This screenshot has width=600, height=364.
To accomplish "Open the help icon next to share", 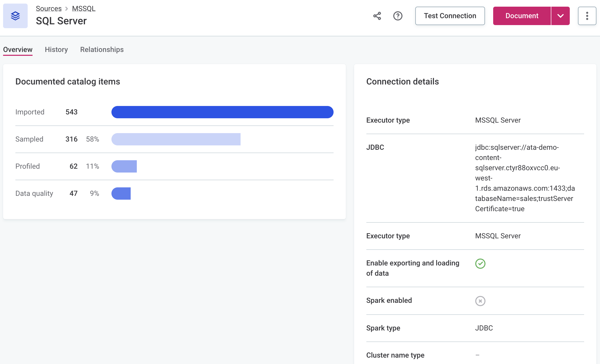I will pyautogui.click(x=398, y=16).
